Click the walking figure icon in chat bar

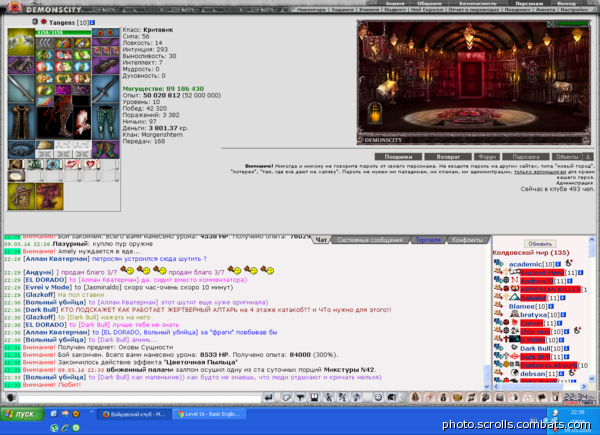pos(328,398)
